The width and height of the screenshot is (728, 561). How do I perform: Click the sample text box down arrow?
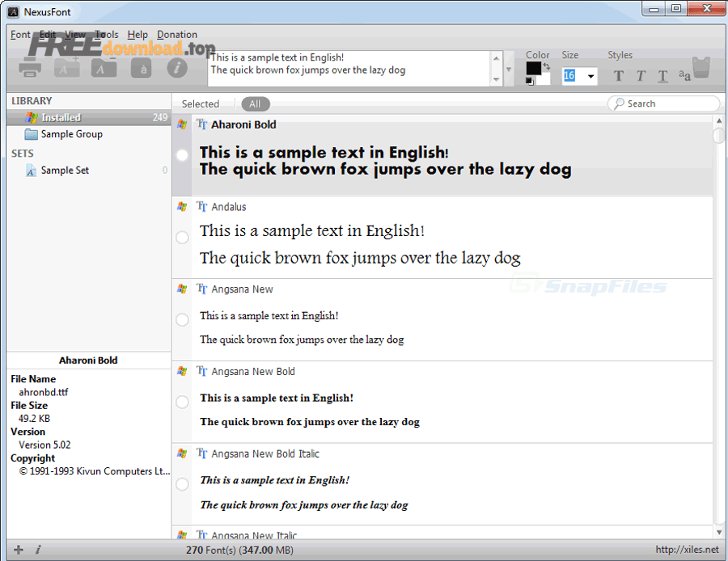click(x=497, y=79)
